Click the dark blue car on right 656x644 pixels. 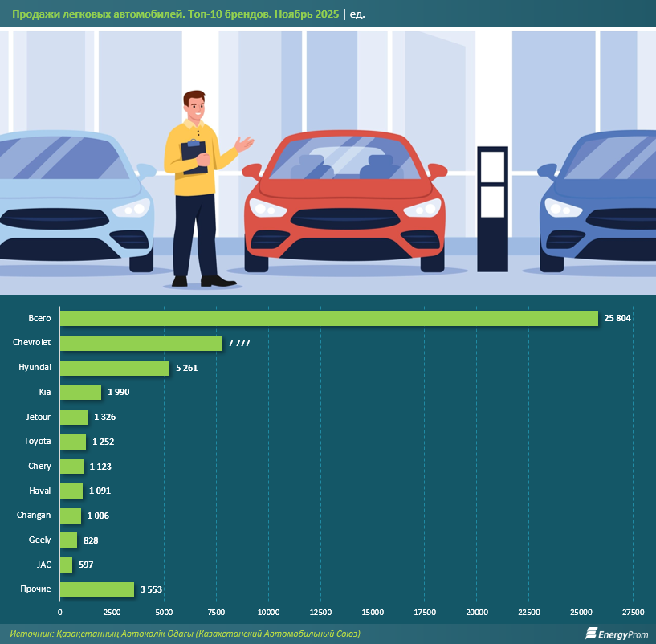pyautogui.click(x=602, y=205)
